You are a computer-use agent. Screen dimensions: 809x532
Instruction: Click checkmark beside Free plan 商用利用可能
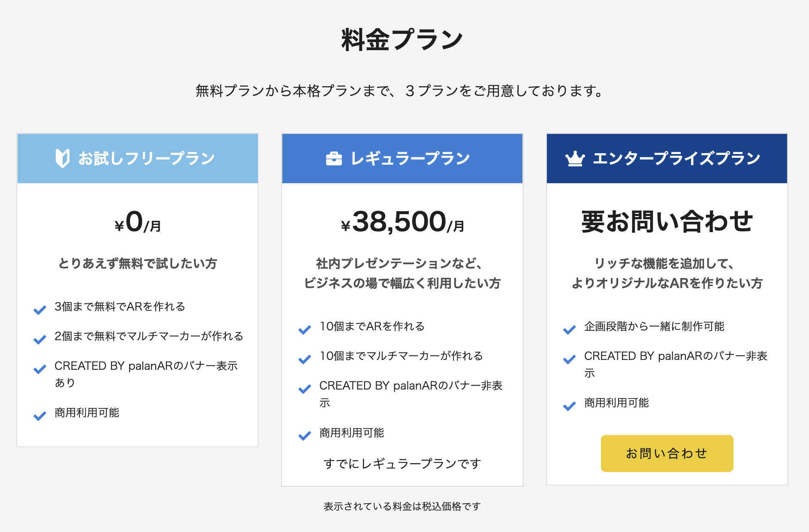click(x=40, y=416)
